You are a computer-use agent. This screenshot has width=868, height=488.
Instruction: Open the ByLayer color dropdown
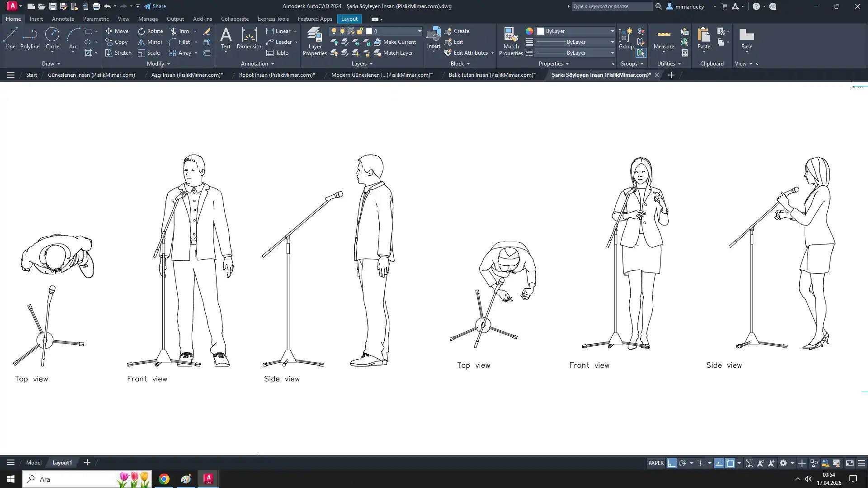coord(612,31)
